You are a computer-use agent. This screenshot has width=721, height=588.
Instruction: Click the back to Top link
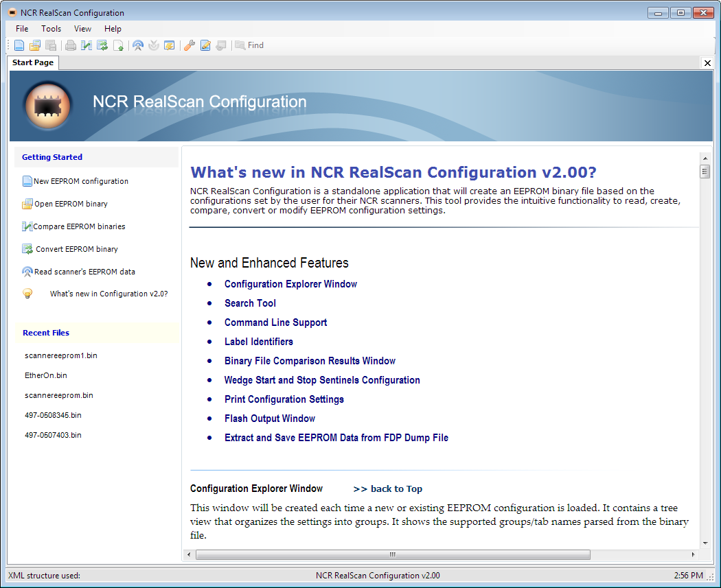(388, 489)
